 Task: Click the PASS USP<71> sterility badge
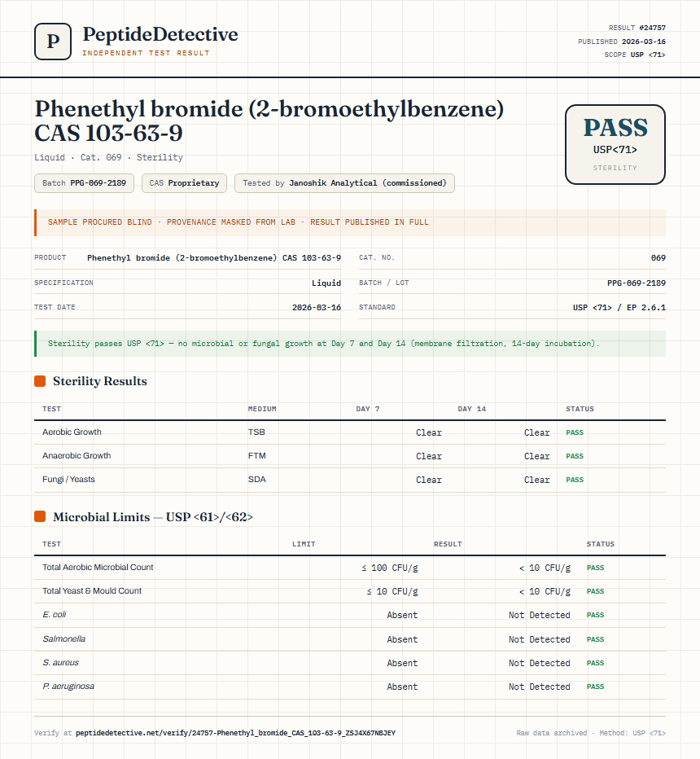615,144
